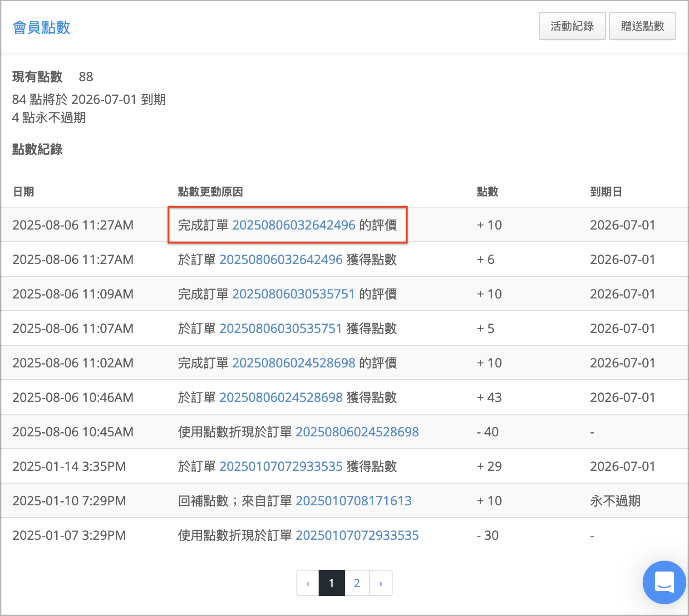
Task: Open order 2025010708171613 in the 回補點數 row
Action: tap(354, 501)
